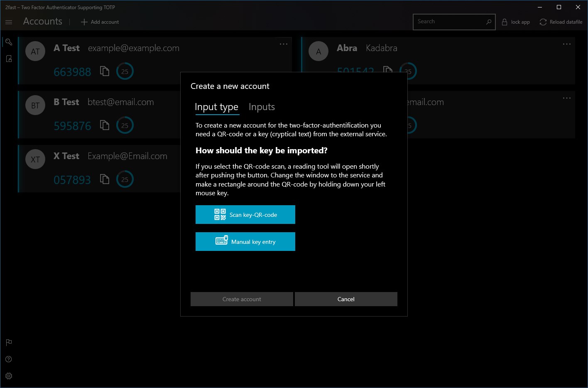Choose Scan key-QR-code
588x388 pixels.
tap(245, 215)
